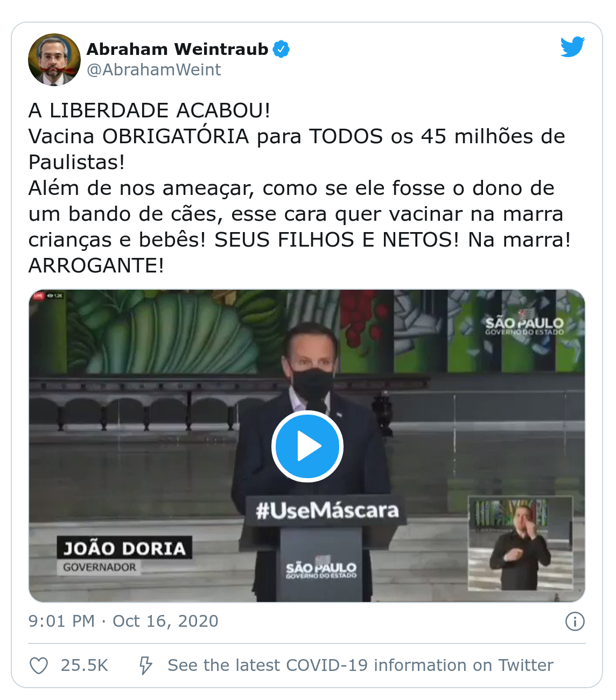Open the Abraham Weintraub display name

177,49
